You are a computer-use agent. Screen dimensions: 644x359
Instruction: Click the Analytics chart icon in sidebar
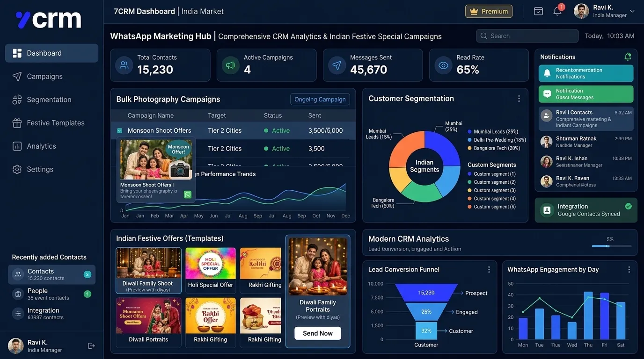coord(17,146)
